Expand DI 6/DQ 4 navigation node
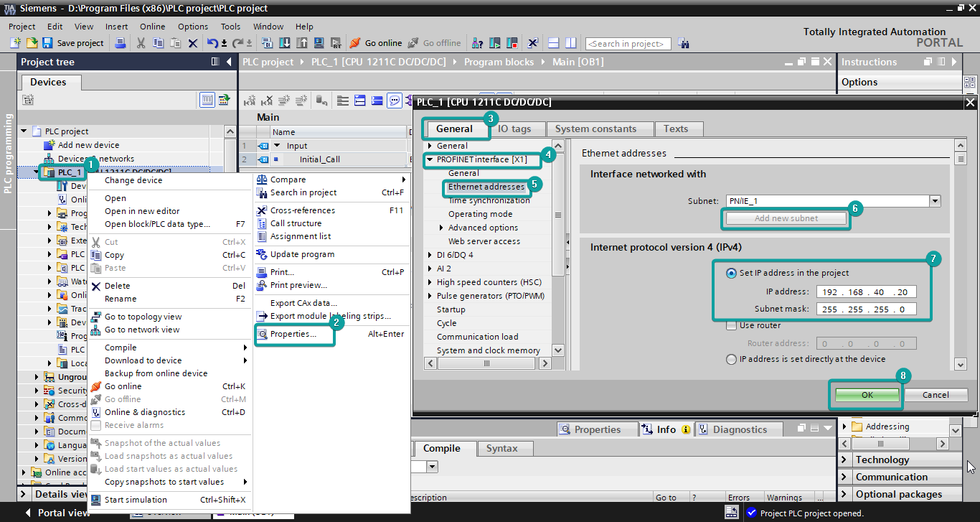The height and width of the screenshot is (522, 980). (429, 255)
